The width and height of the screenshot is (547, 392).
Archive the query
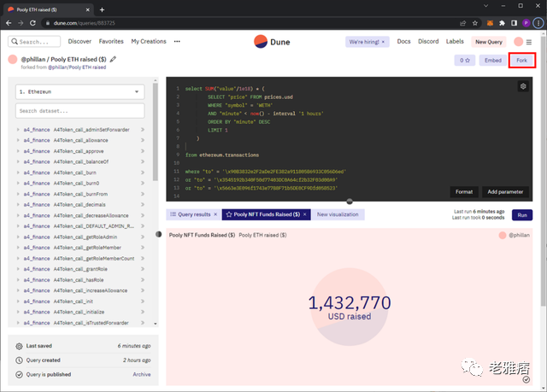coord(142,374)
